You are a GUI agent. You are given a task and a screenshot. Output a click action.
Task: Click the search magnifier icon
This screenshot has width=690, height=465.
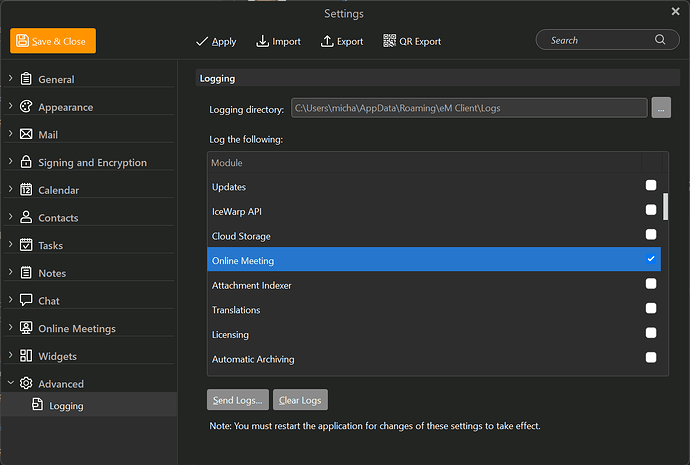(660, 40)
